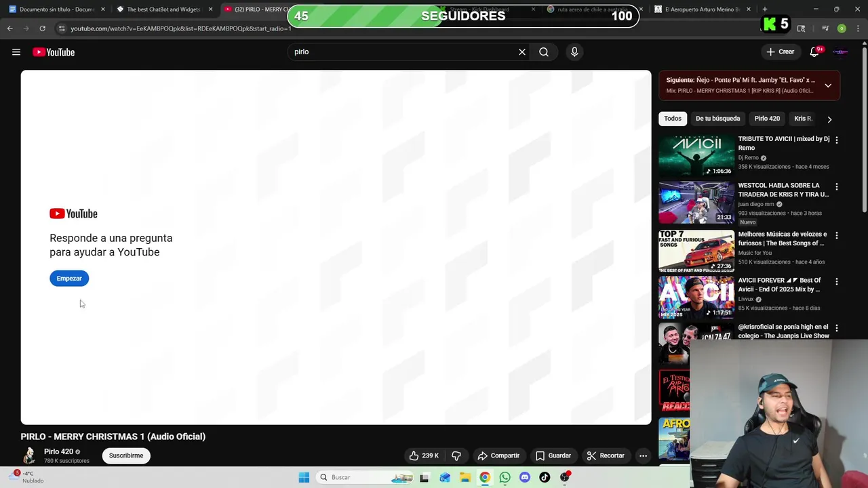
Task: Start the survey with Empezar button
Action: point(69,278)
